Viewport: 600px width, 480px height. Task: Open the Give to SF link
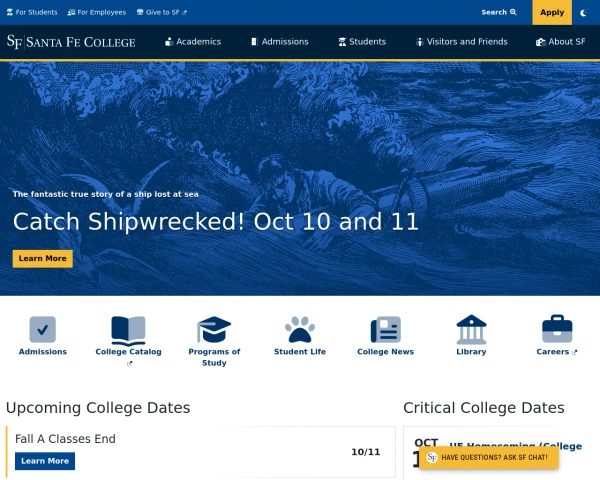(162, 12)
